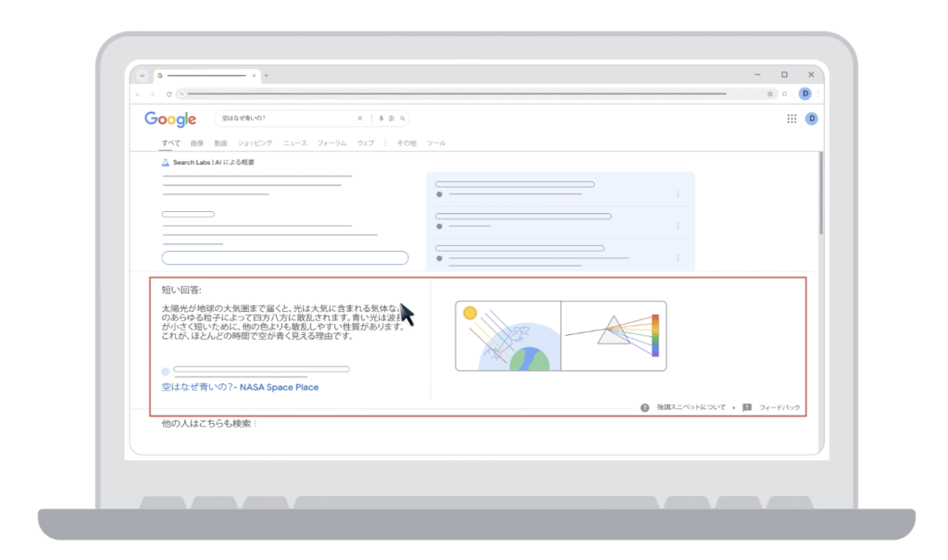Screen dimensions: 948x560
Task: Expand the browser tab search chevron
Action: 143,75
